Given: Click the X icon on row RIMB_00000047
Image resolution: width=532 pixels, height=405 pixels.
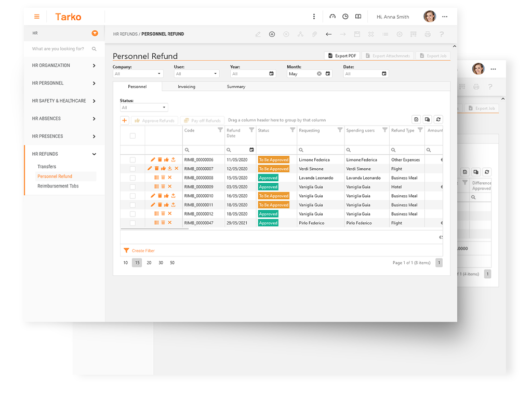Looking at the screenshot, I should point(170,223).
